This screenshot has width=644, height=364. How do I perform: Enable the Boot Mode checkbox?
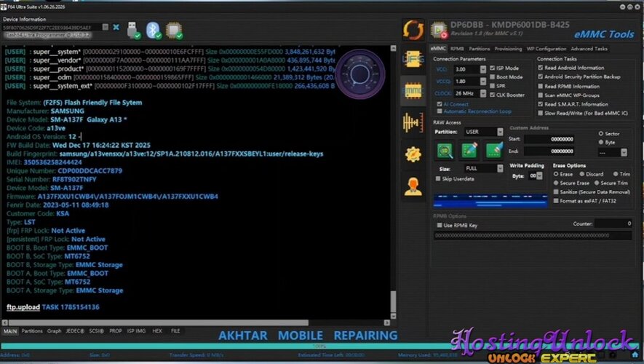(x=492, y=77)
